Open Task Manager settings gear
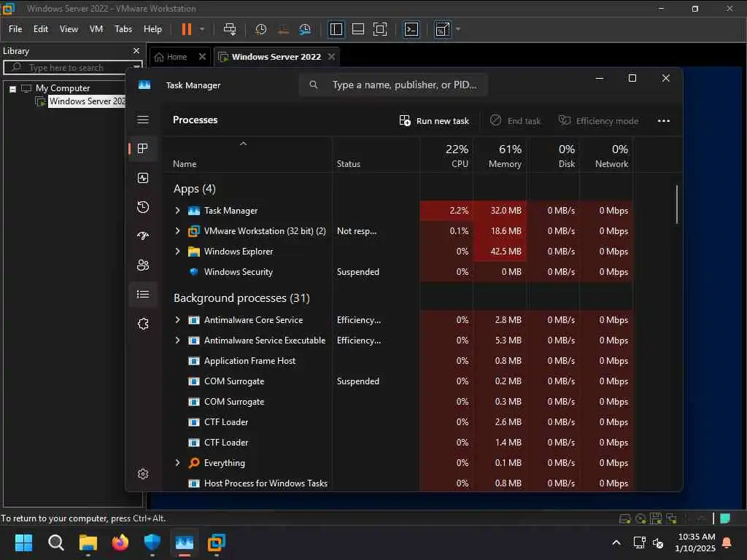Image resolution: width=747 pixels, height=560 pixels. tap(143, 474)
